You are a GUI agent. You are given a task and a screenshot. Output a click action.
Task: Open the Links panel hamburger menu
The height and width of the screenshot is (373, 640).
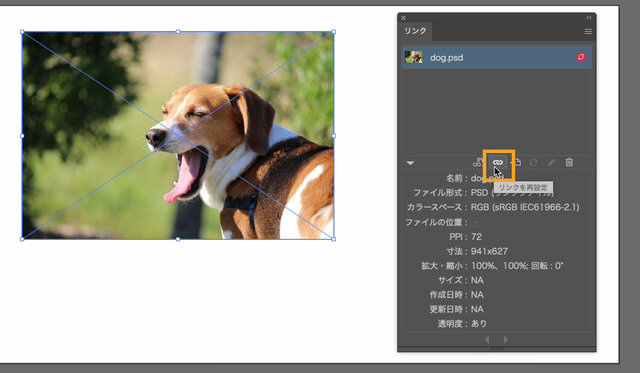coord(588,31)
